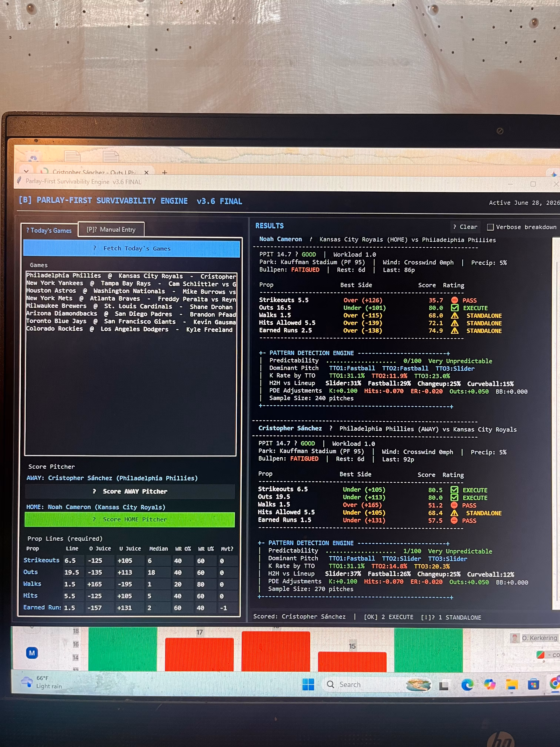Screen dimensions: 560x747
Task: Select Milwaukee Brewers @ St. Louis Cardinals game
Action: click(131, 306)
